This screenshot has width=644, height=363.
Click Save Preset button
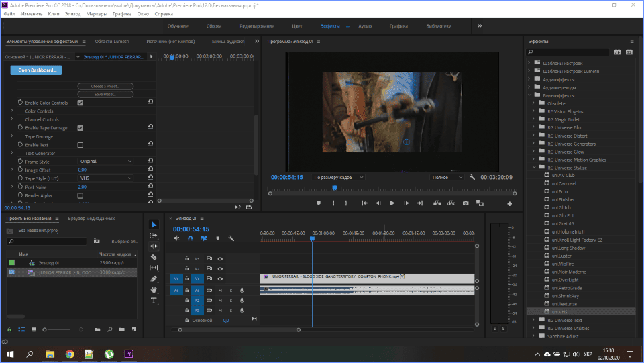(x=105, y=94)
